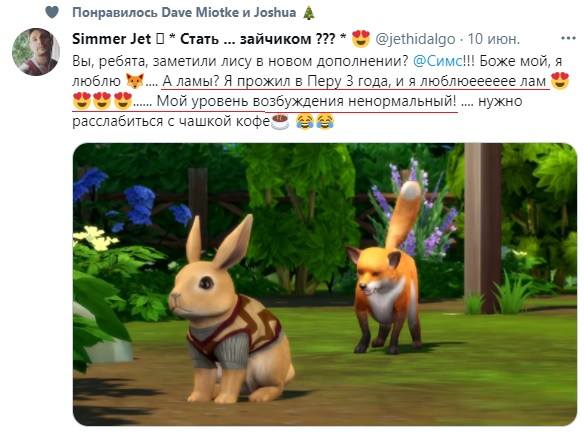Click the underlined text about Перу
The width and height of the screenshot is (584, 437).
(x=356, y=81)
